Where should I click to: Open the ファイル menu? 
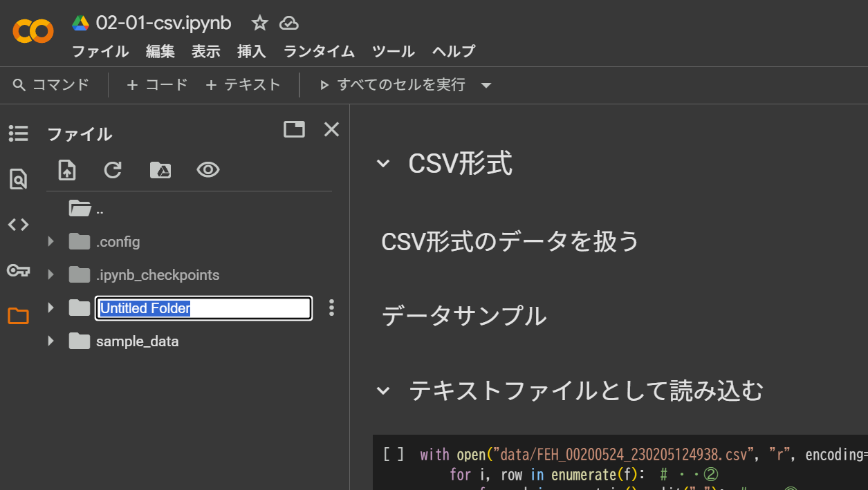click(x=100, y=51)
